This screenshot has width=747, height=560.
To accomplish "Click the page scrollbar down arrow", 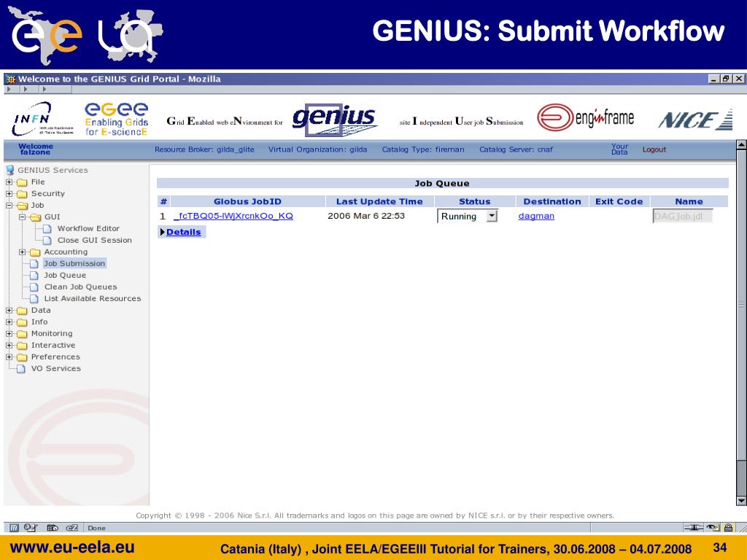I will [x=741, y=501].
